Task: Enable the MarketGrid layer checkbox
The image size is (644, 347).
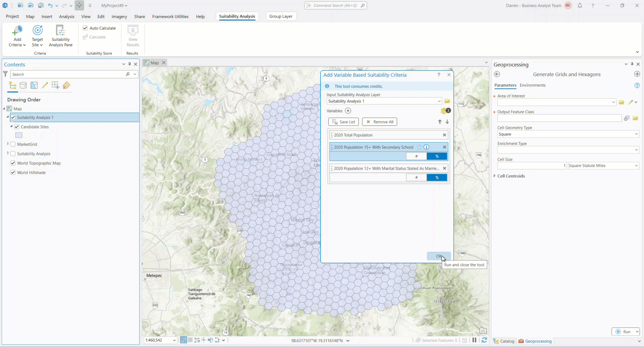Action: pyautogui.click(x=13, y=144)
